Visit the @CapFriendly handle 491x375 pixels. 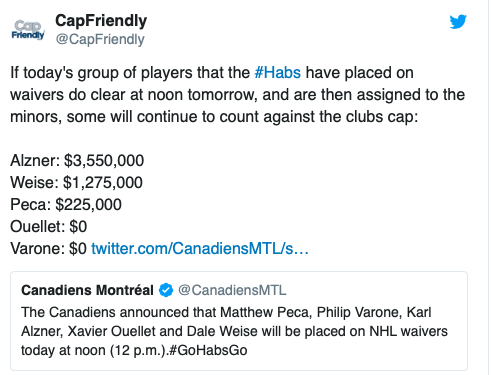(x=100, y=39)
